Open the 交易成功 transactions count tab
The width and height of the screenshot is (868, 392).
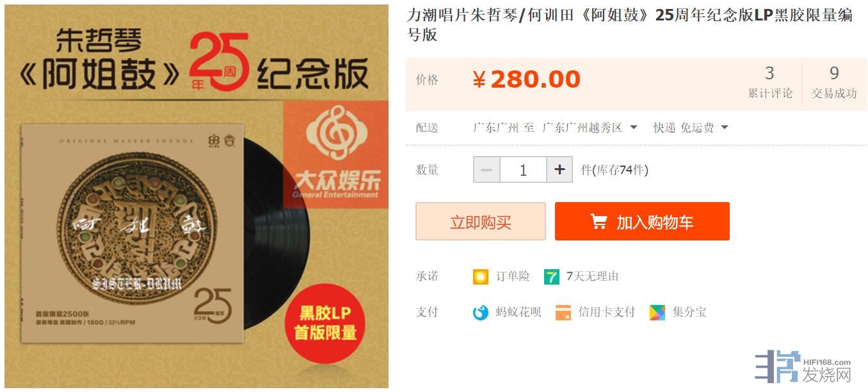(x=834, y=82)
